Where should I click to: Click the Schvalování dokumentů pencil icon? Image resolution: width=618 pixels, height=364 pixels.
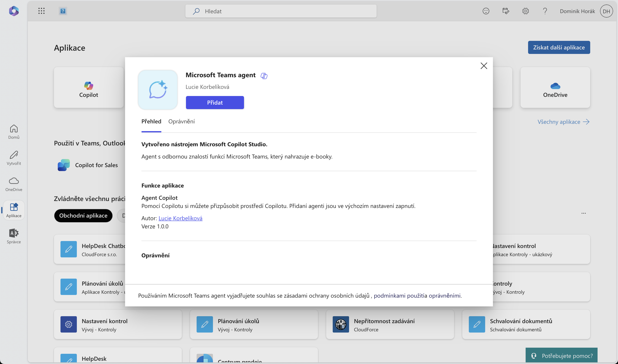click(477, 324)
